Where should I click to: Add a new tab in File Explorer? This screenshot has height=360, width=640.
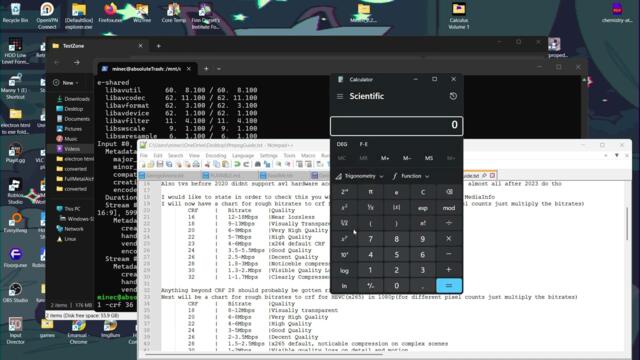click(158, 46)
